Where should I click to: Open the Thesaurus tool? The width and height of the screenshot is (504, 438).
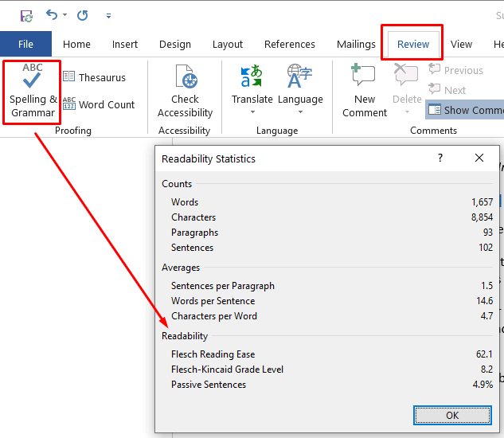[94, 77]
